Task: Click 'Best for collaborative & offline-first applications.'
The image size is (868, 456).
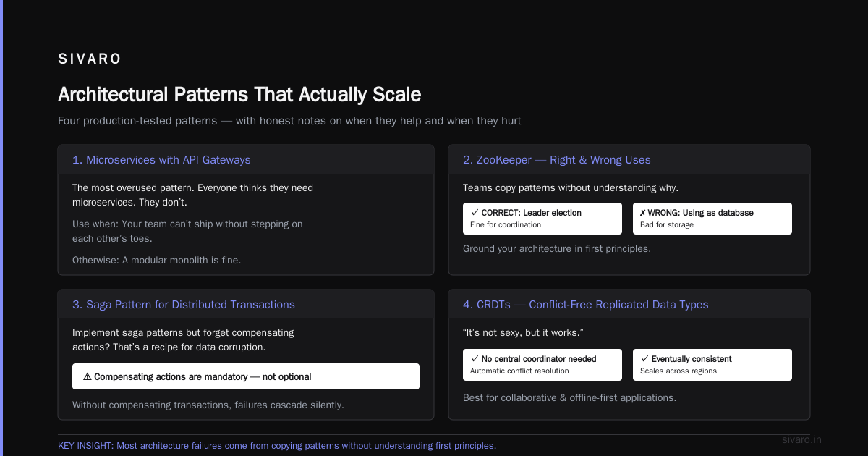Action: [x=569, y=398]
